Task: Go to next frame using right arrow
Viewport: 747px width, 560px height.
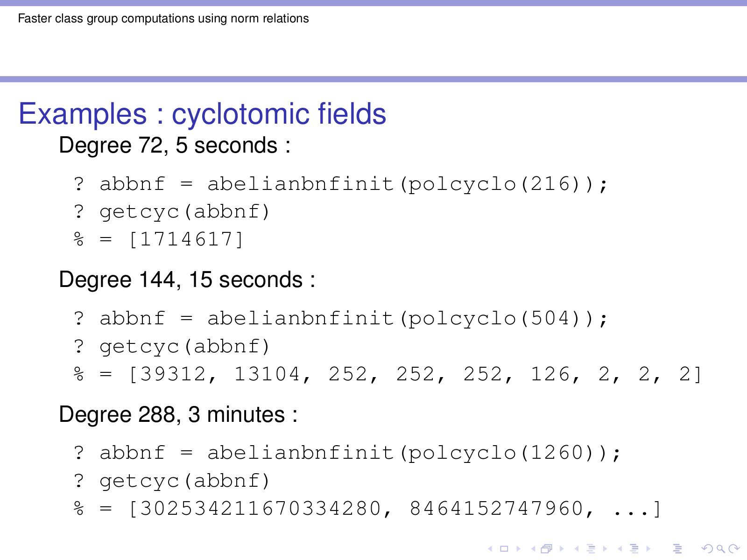Action: 562,549
